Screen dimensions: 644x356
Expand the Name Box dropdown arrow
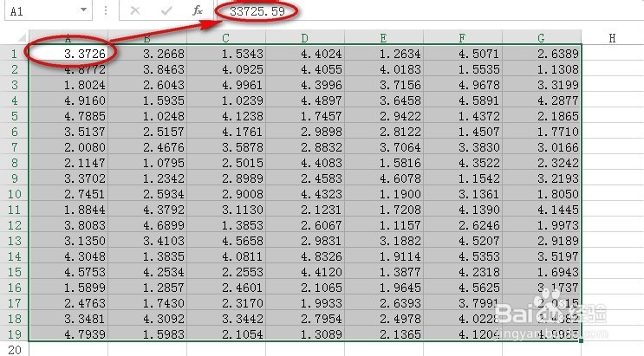pyautogui.click(x=83, y=10)
